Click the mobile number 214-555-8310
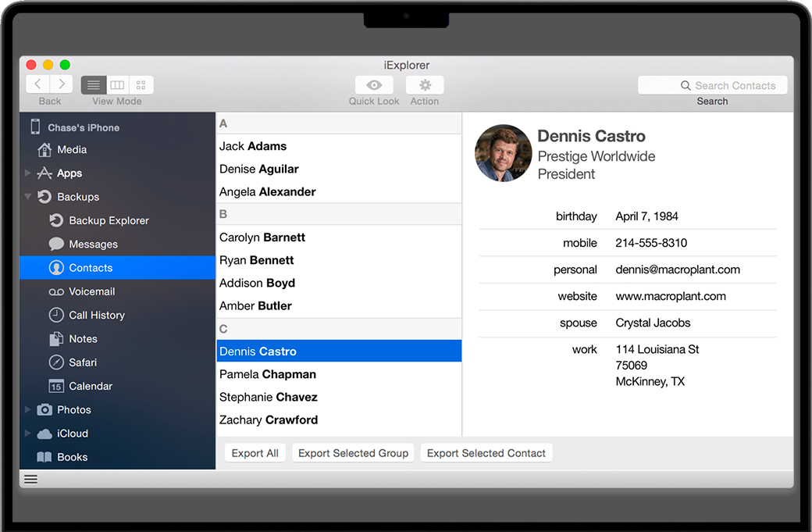This screenshot has width=812, height=532. 651,243
